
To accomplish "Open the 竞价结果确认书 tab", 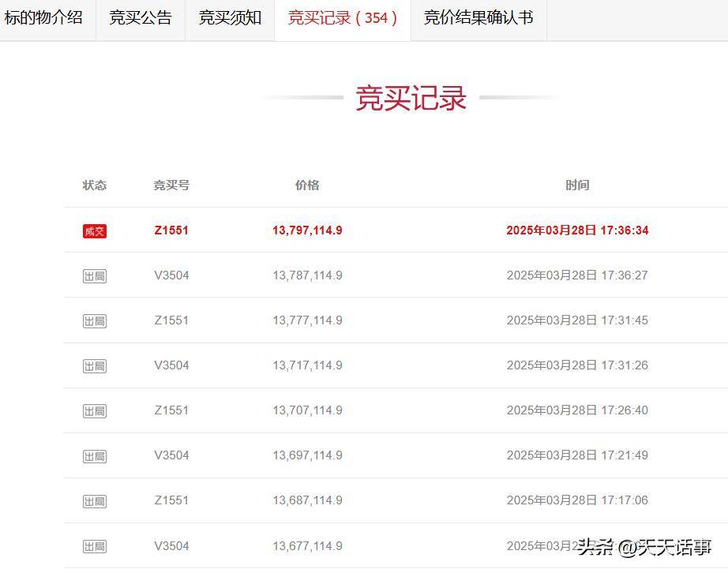I will point(478,17).
